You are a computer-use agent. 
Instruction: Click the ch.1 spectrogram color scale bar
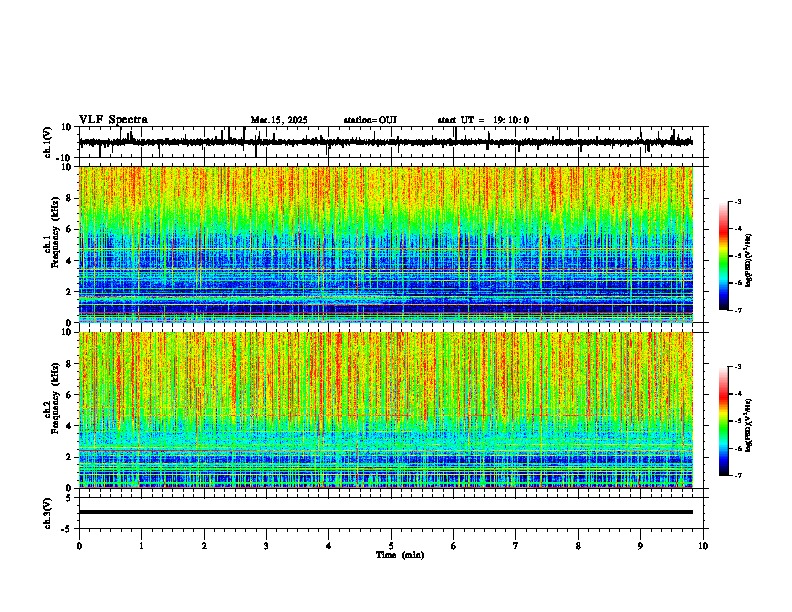(723, 256)
